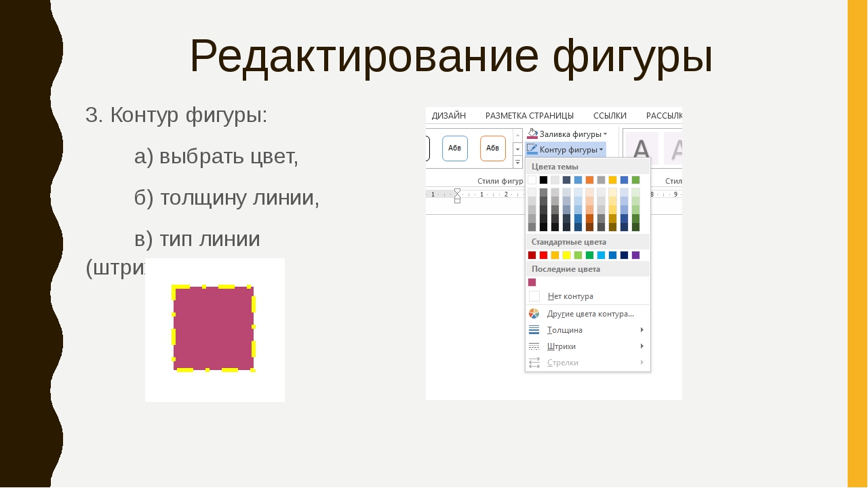Click the Стрелки arrows icon

point(534,363)
